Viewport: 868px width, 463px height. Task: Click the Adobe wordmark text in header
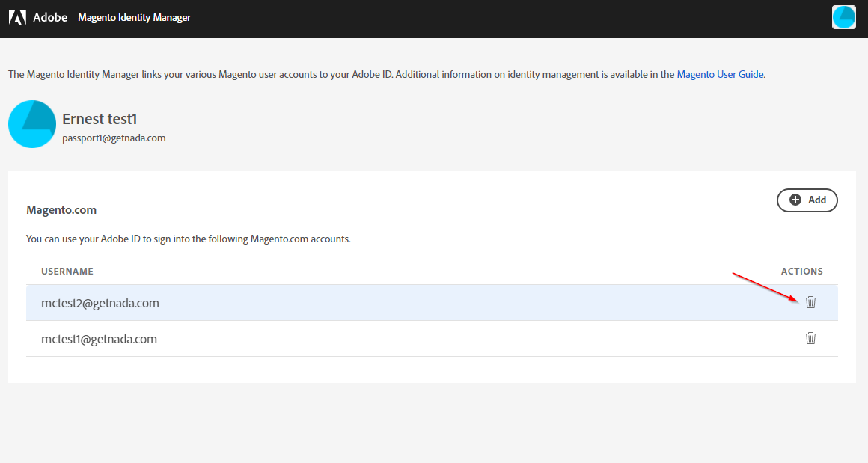pyautogui.click(x=50, y=18)
